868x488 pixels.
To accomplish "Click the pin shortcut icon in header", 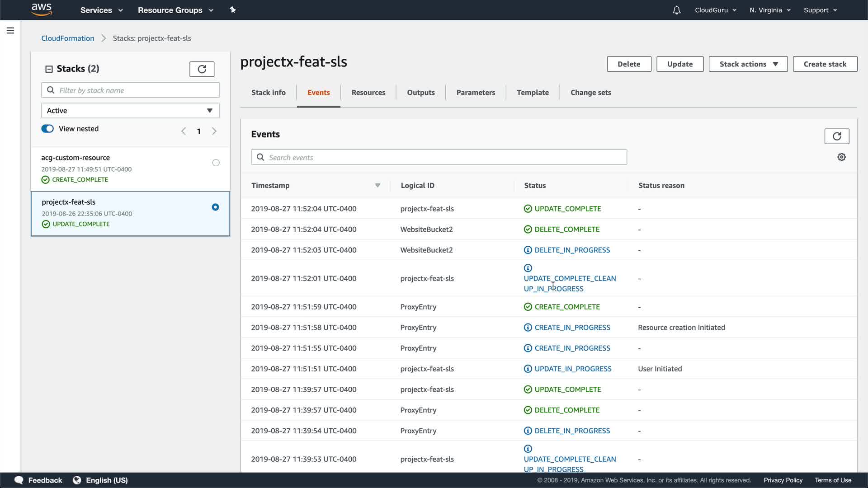I will [233, 10].
